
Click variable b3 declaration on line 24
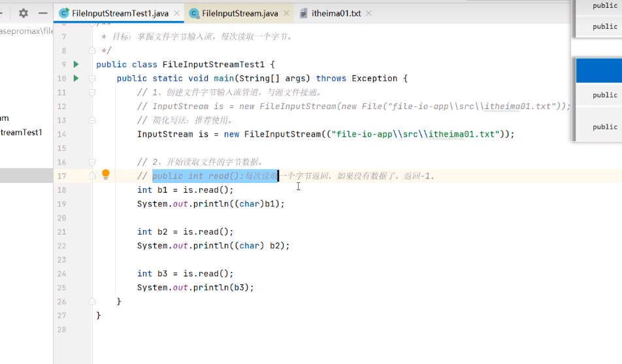click(x=163, y=274)
